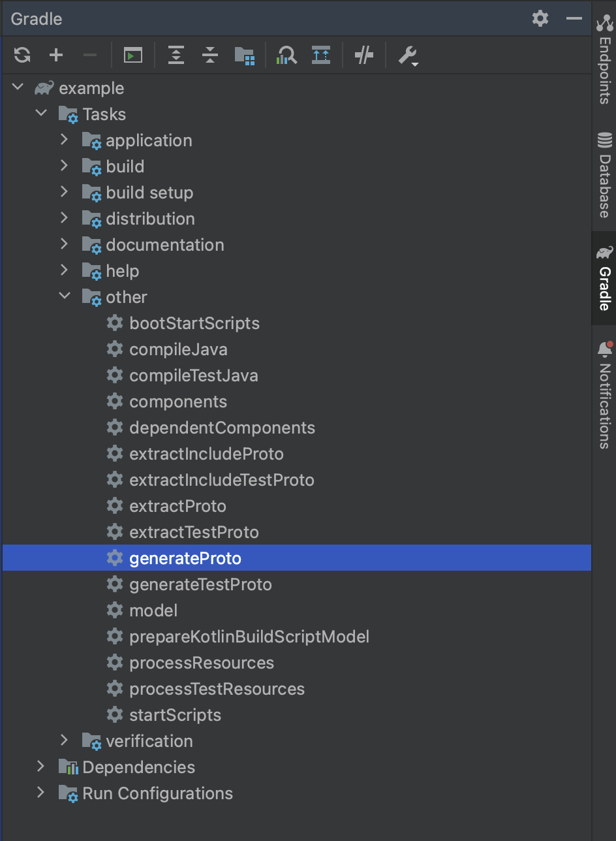This screenshot has height=841, width=616.
Task: Select the generateTestProto task
Action: pyautogui.click(x=200, y=584)
